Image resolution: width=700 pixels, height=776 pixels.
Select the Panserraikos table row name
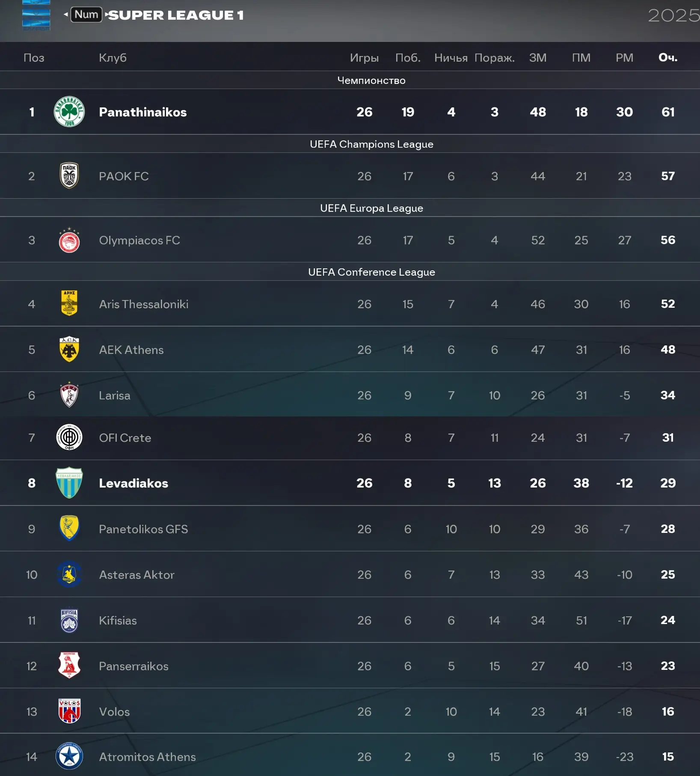tap(133, 666)
